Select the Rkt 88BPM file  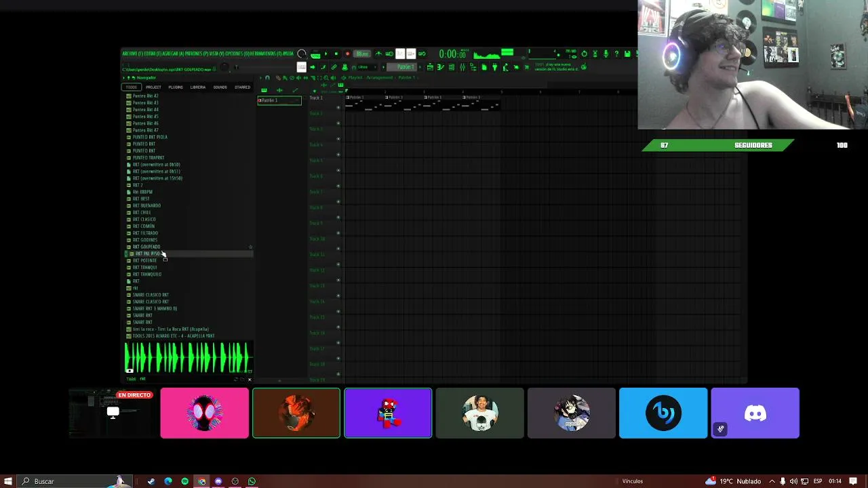(x=142, y=192)
